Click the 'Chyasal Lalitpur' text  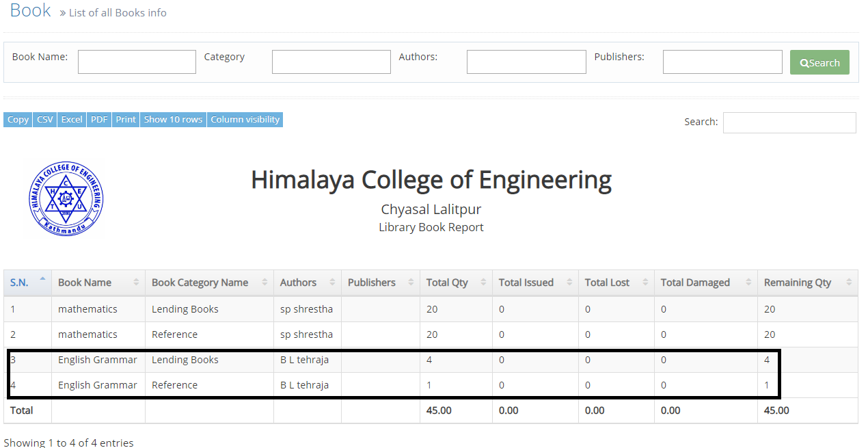(431, 209)
